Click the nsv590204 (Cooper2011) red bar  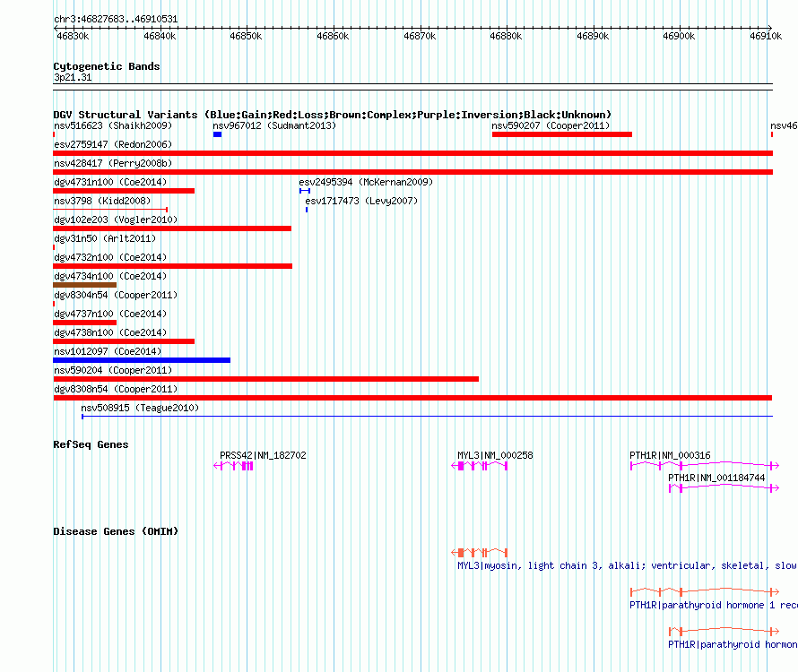(x=265, y=379)
